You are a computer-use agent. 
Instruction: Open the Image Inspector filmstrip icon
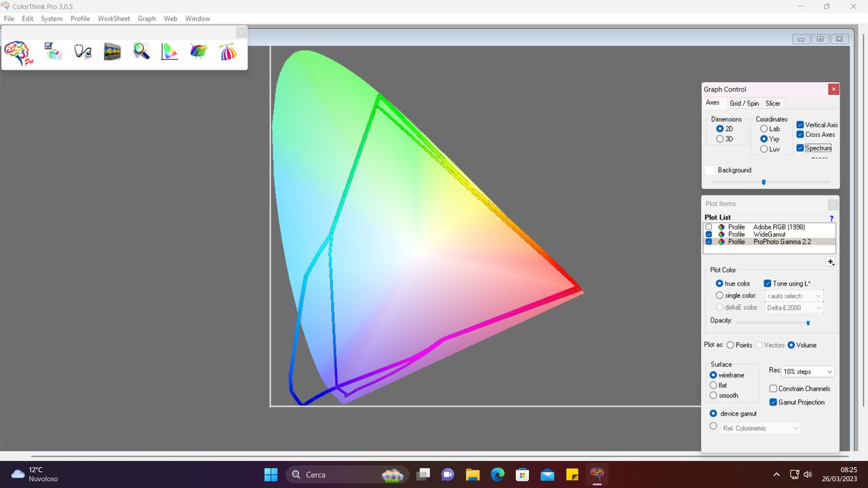pos(112,53)
